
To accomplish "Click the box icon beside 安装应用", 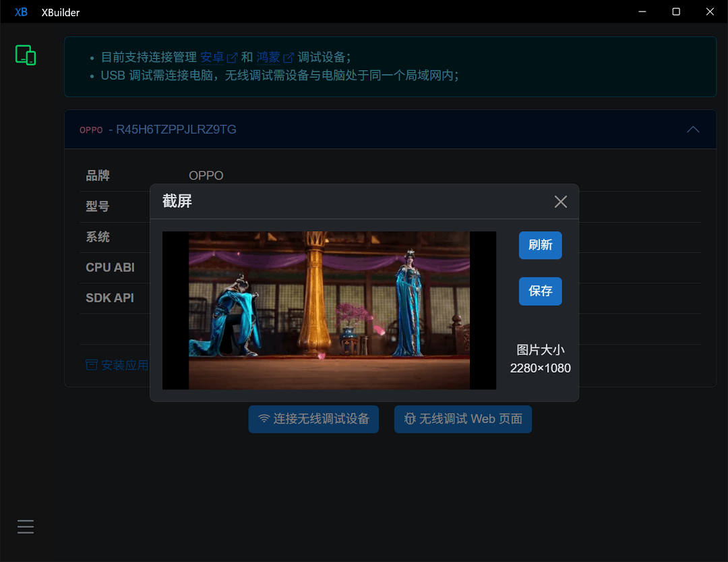I will [x=92, y=365].
